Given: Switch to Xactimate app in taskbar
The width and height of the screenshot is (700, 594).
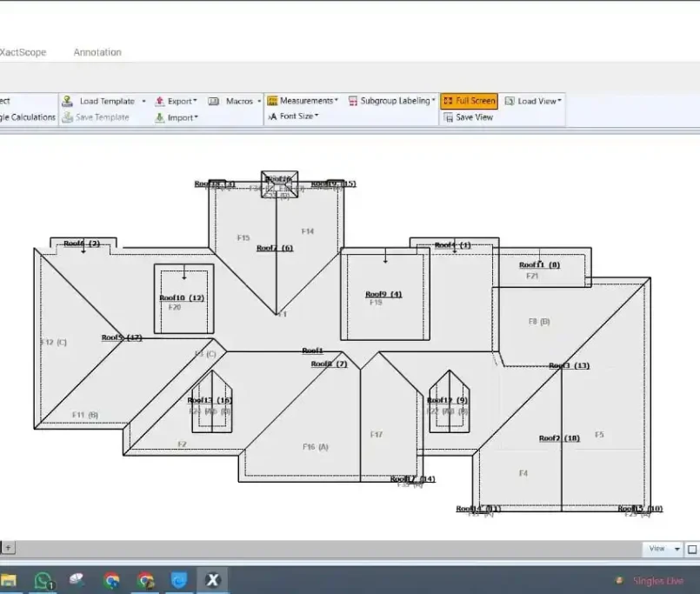Looking at the screenshot, I should pyautogui.click(x=211, y=580).
